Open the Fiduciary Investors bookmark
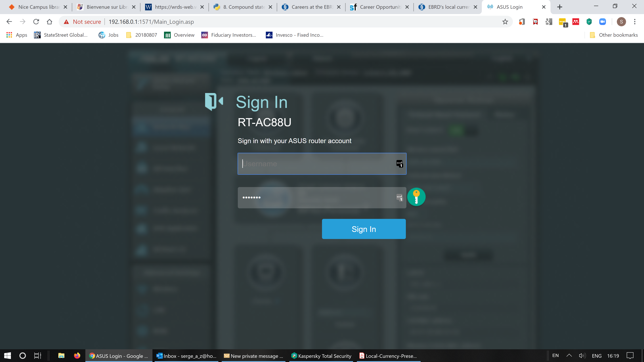 click(x=229, y=35)
